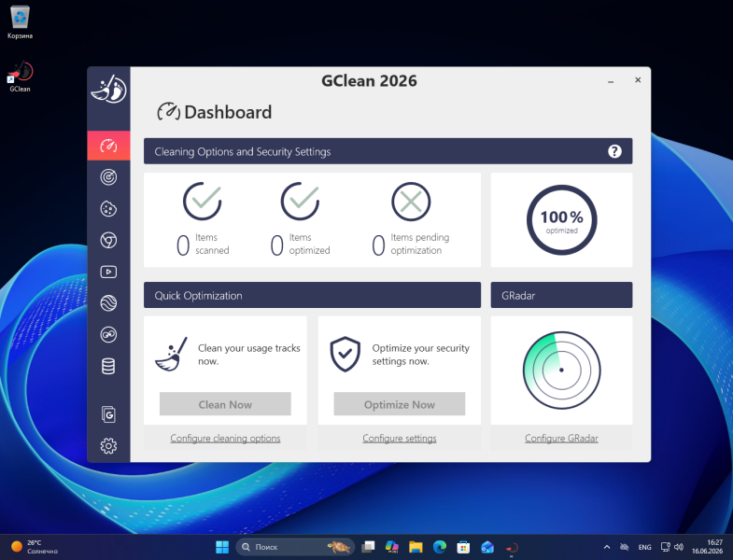Click the Clean Now button
Viewport: 733px width, 560px height.
(x=225, y=404)
